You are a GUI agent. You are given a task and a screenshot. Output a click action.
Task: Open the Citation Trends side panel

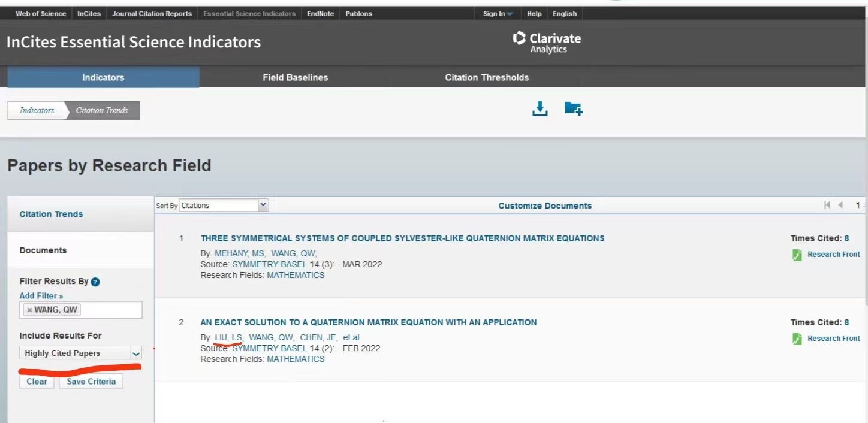click(51, 214)
